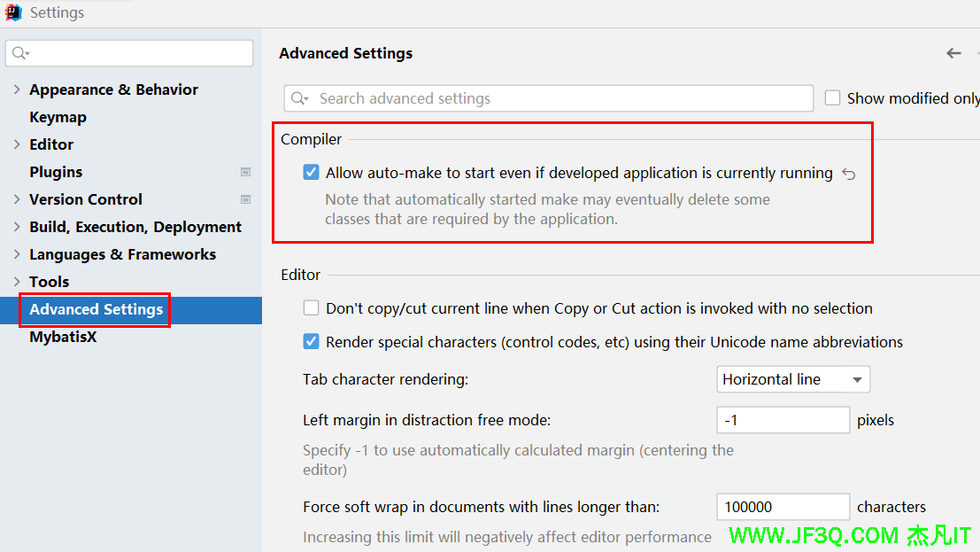Click the Version Control project-level icon
The width and height of the screenshot is (980, 552).
(245, 199)
